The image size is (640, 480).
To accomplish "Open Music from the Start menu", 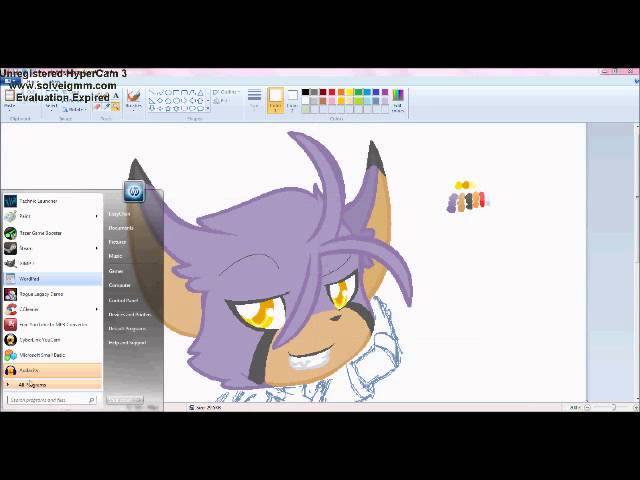I will coord(116,256).
